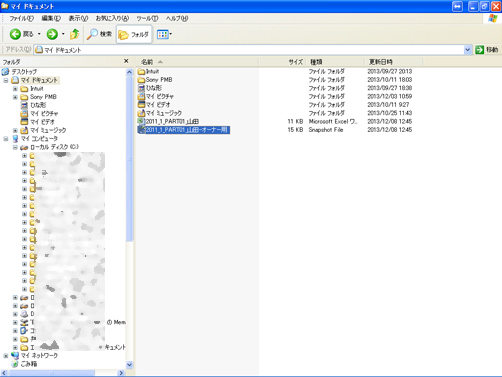Viewport: 502px width, 377px height.
Task: Open the ツール menu
Action: coord(147,18)
